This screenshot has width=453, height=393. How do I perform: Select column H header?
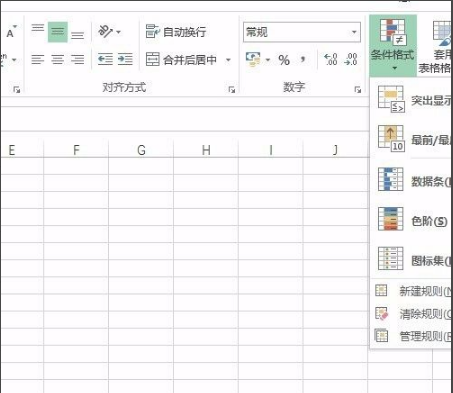click(x=206, y=150)
